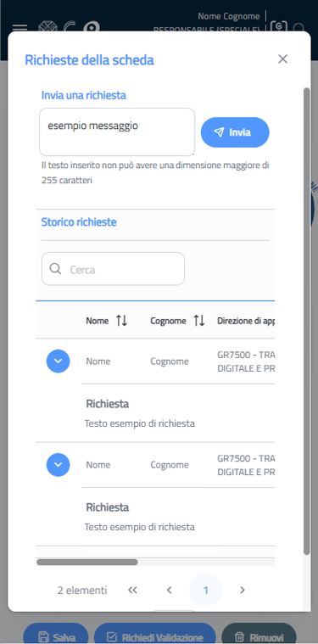Close the Richieste della scheda dialog
The height and width of the screenshot is (644, 318).
pyautogui.click(x=282, y=59)
